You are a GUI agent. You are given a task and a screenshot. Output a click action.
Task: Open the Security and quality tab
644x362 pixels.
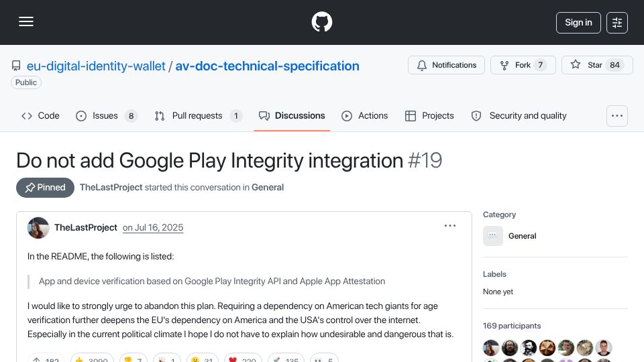[x=519, y=116]
